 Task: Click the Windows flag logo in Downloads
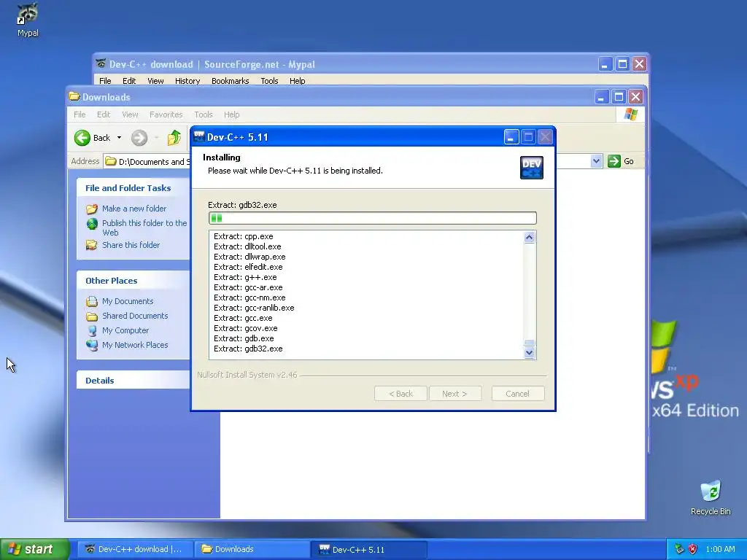631,114
